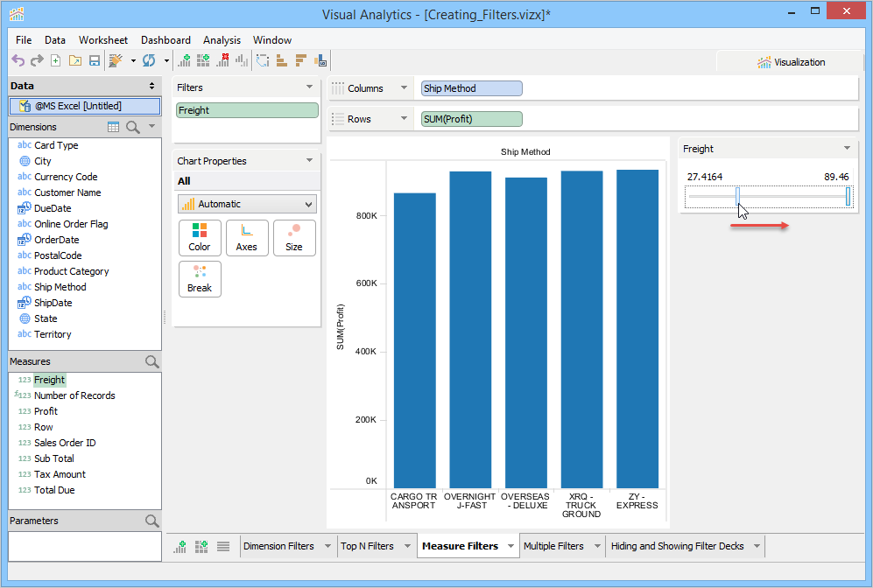Click the Axes chart property button

tap(247, 238)
